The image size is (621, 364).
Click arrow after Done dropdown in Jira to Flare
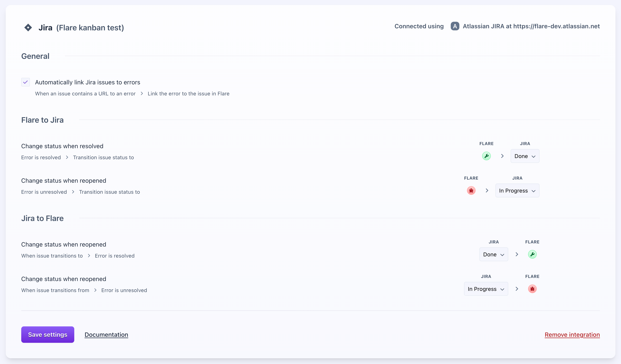[517, 254]
